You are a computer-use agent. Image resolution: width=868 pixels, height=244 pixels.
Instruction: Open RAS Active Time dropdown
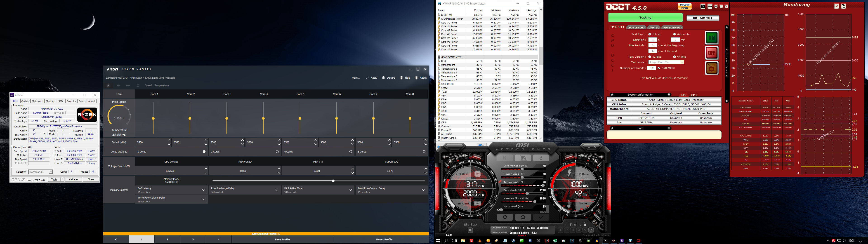[x=318, y=190]
